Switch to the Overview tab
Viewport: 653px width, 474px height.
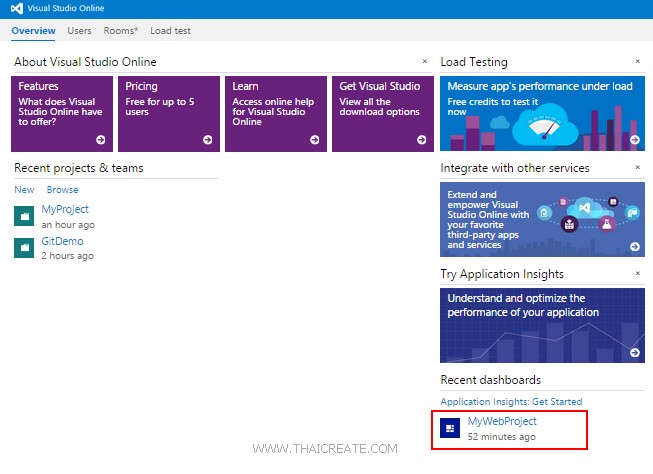pyautogui.click(x=33, y=31)
